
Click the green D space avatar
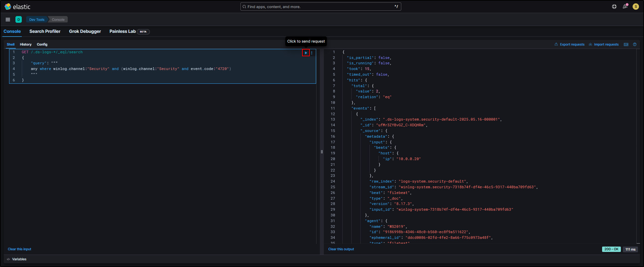(18, 19)
